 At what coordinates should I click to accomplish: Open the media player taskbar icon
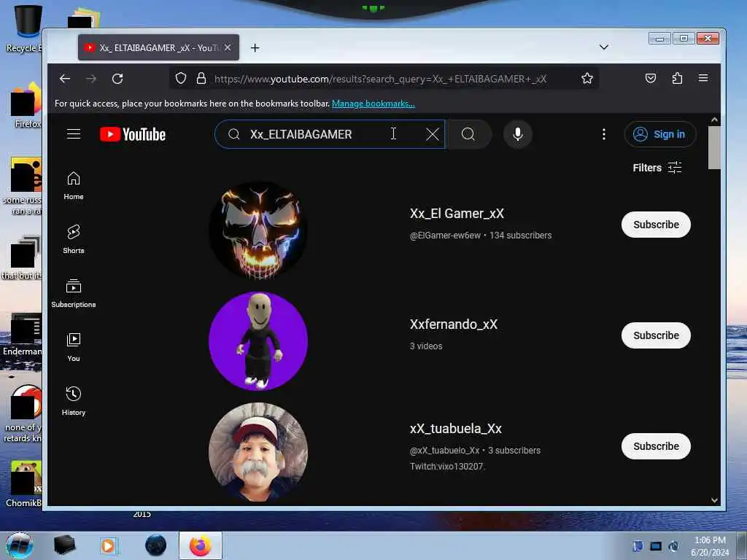pyautogui.click(x=108, y=545)
